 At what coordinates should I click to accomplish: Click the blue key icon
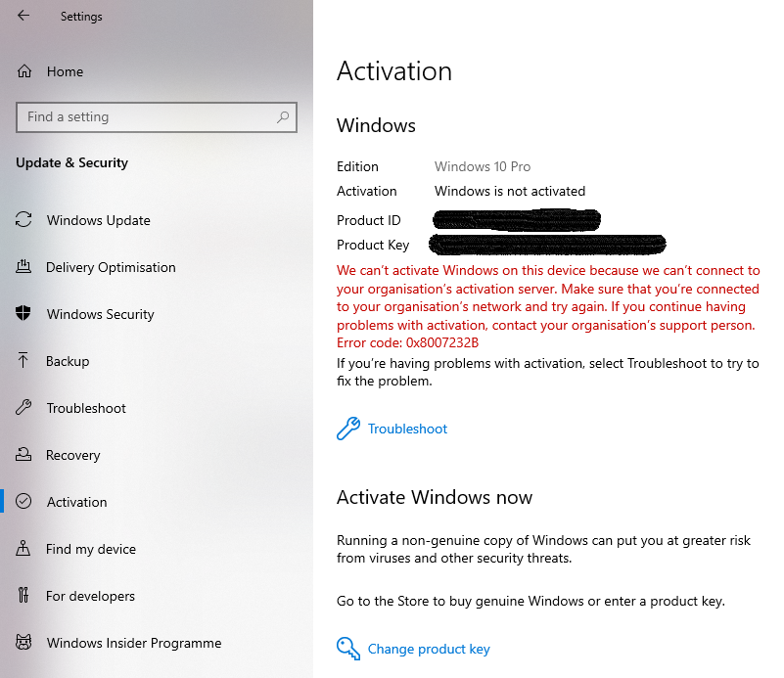(x=348, y=649)
